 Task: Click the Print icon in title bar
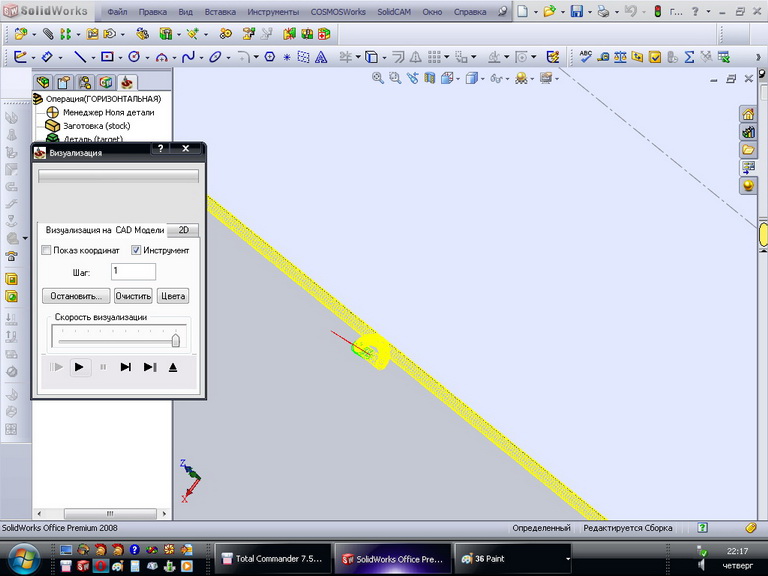pyautogui.click(x=603, y=11)
